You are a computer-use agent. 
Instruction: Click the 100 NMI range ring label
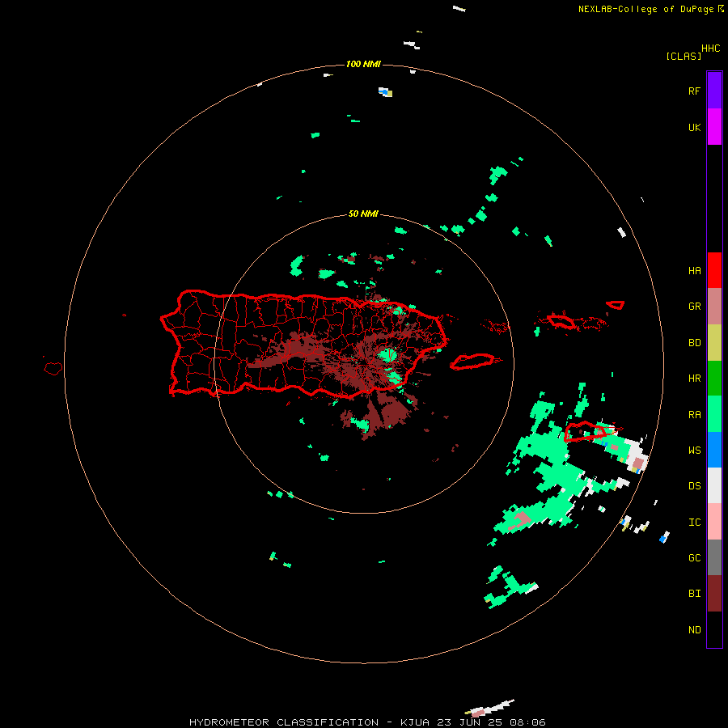point(363,64)
